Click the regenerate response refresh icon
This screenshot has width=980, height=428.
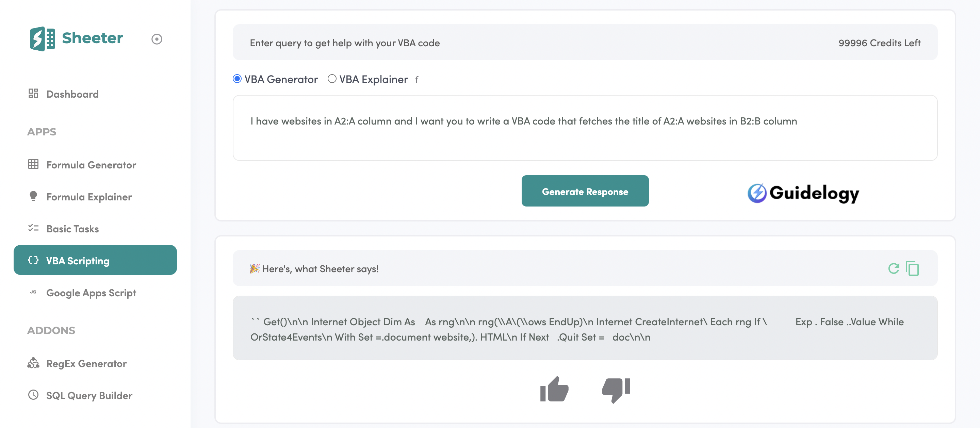pos(893,268)
